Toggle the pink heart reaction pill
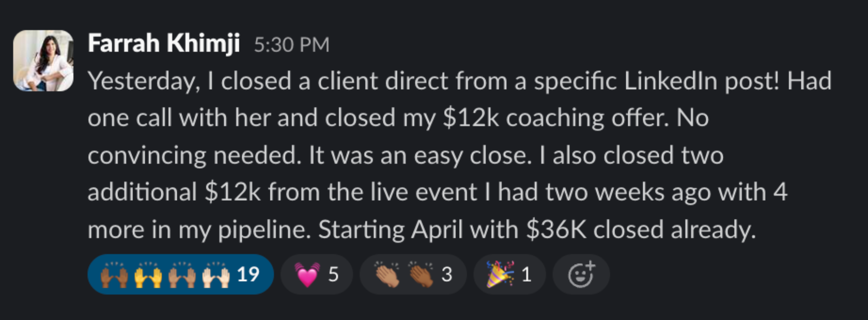Viewport: 868px width, 320px height. (x=317, y=274)
